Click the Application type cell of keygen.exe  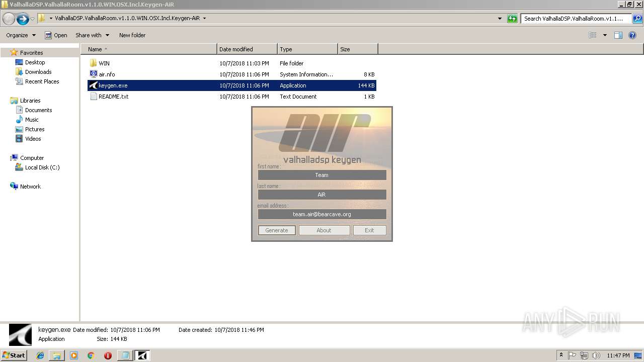tap(293, 85)
